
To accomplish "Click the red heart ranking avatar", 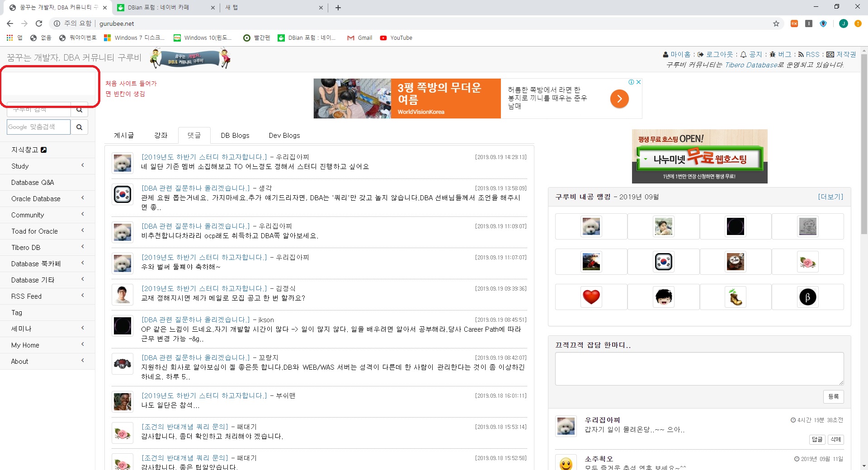I will coord(591,297).
